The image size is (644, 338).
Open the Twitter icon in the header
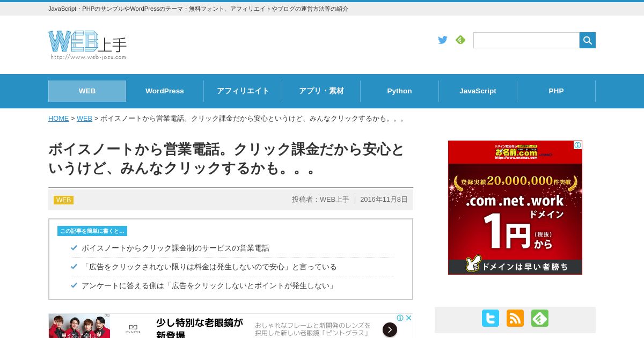(x=443, y=40)
